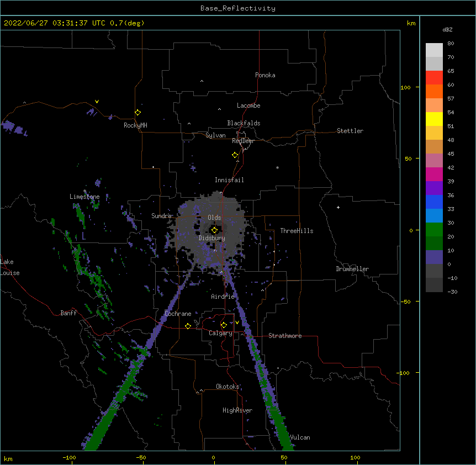Screen dimensions: 476x465
Task: Click the Blackfalds town label
Action: 244,123
